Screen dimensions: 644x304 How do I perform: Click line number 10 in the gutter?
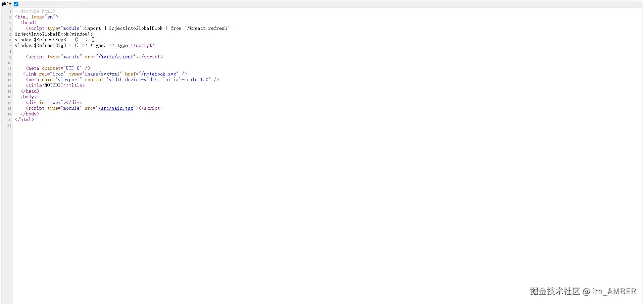point(9,63)
